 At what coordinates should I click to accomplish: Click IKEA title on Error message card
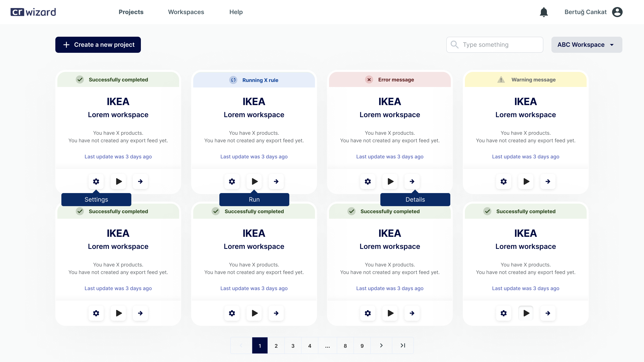[x=390, y=102]
